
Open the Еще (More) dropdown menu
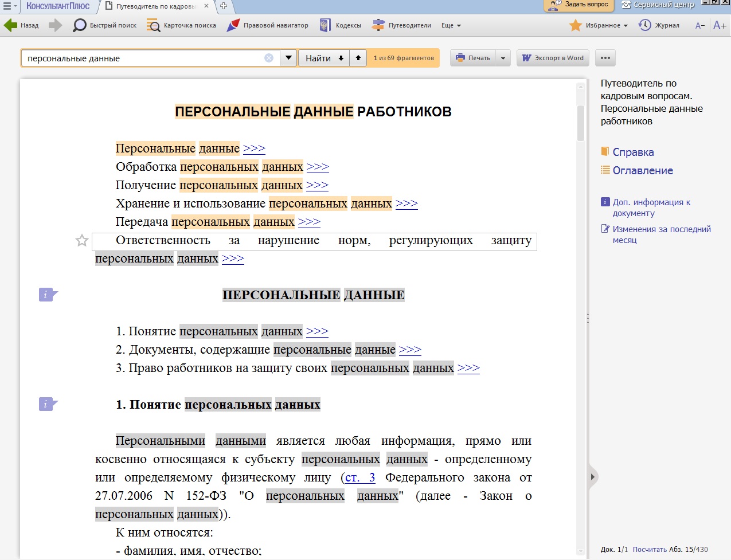(451, 25)
